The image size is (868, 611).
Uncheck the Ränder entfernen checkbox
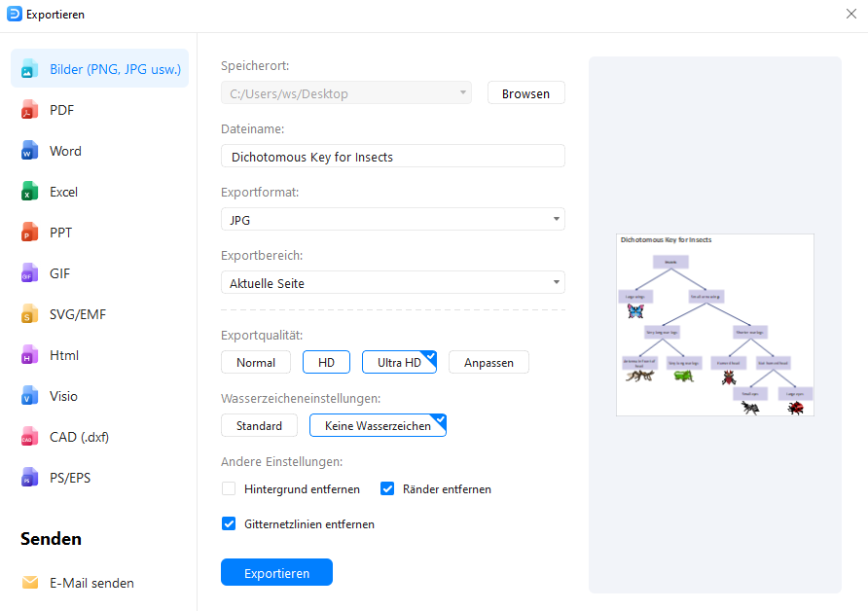click(387, 488)
